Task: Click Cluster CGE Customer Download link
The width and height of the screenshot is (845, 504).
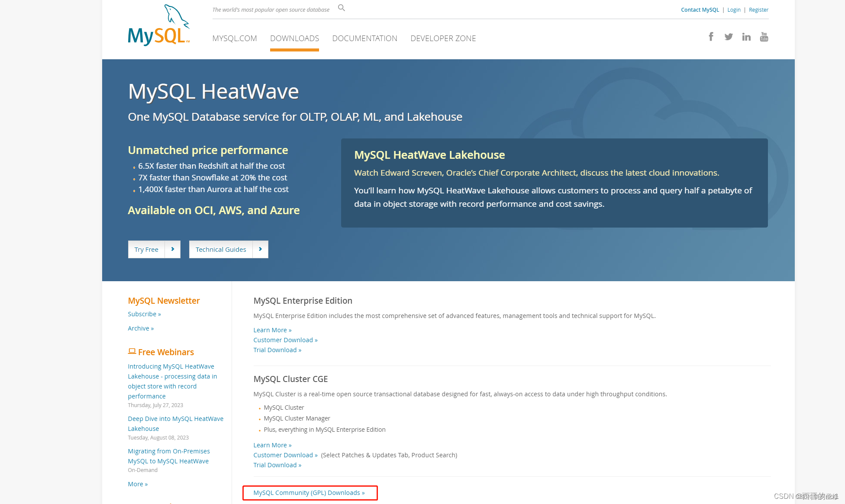Action: 285,455
